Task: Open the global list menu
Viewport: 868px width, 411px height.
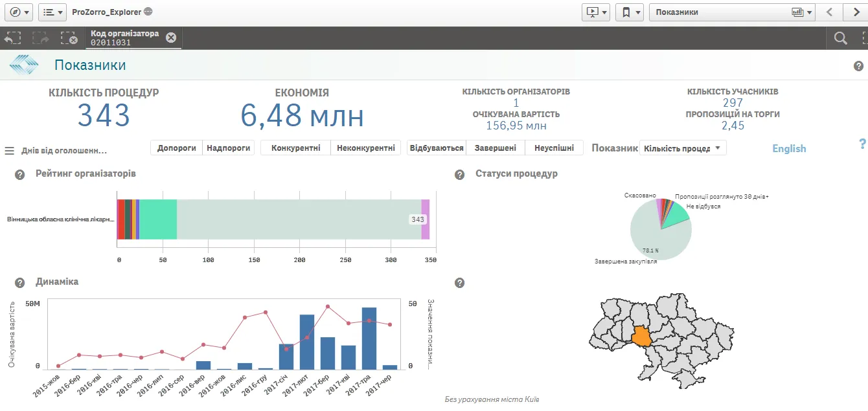Action: [52, 12]
